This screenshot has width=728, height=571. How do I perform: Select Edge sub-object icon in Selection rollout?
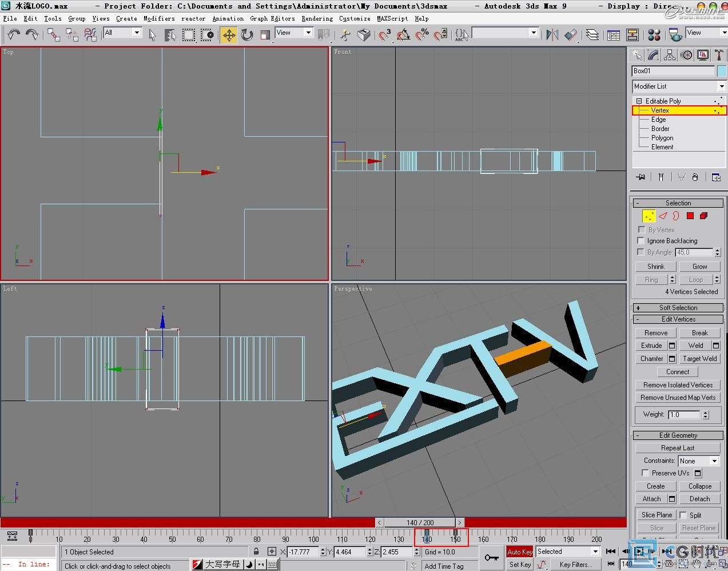coord(662,216)
